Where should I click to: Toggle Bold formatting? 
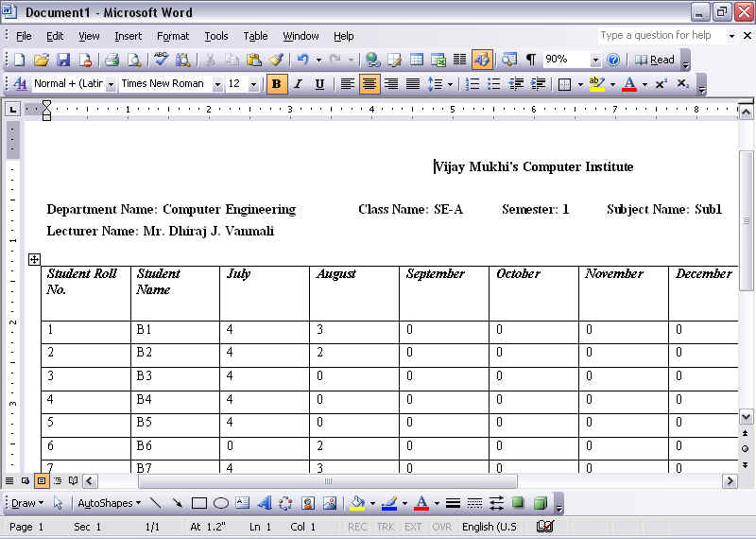[x=277, y=84]
